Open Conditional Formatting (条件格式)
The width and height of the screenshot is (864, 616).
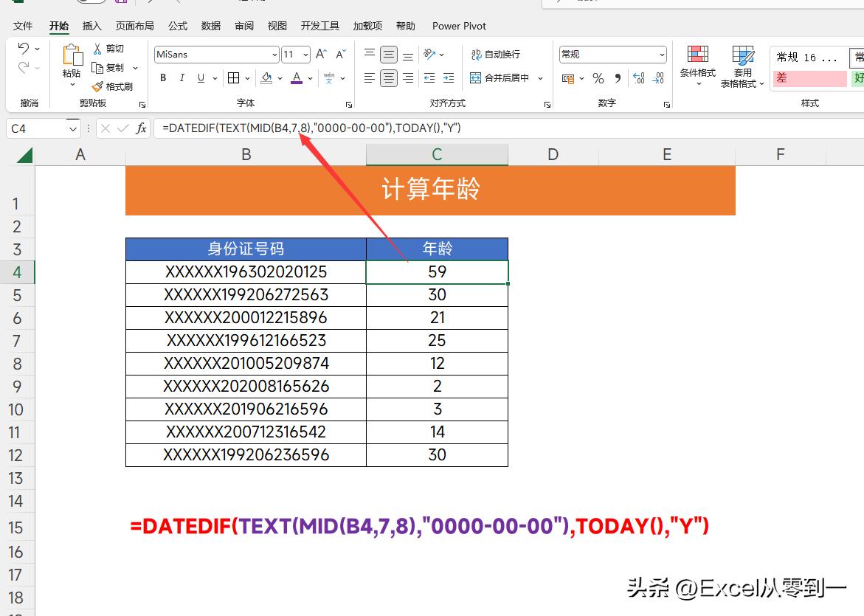click(698, 66)
